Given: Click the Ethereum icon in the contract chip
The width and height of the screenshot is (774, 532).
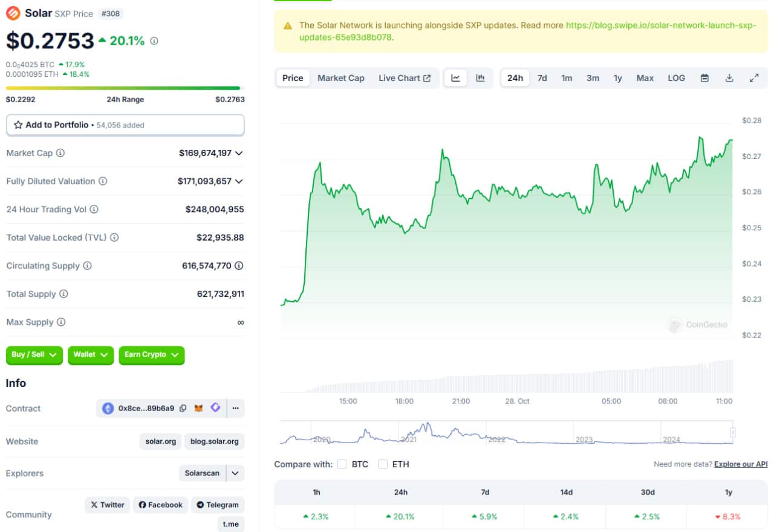Looking at the screenshot, I should 108,409.
